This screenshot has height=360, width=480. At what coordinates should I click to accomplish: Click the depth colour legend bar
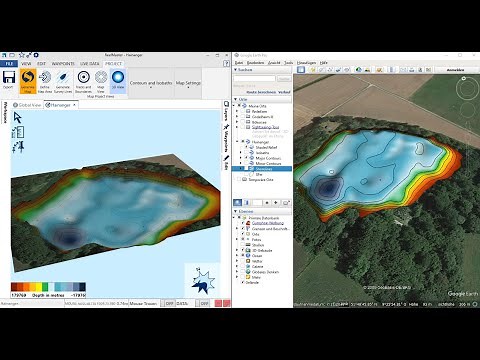click(48, 287)
